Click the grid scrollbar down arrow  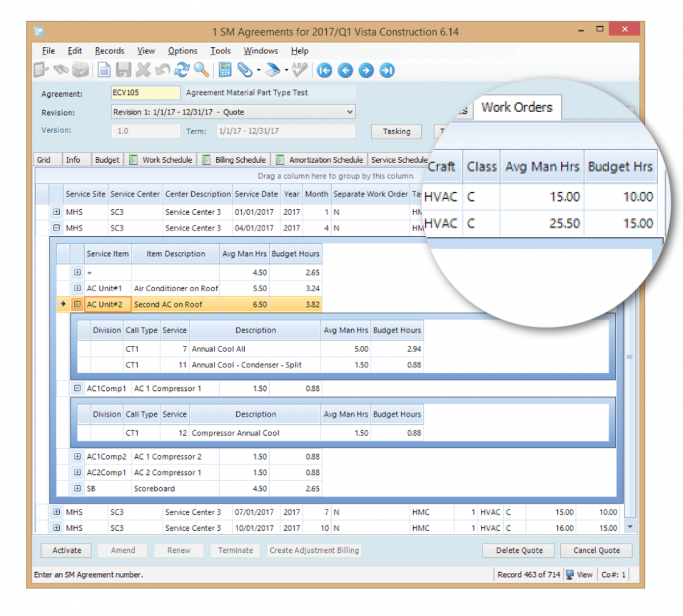629,527
